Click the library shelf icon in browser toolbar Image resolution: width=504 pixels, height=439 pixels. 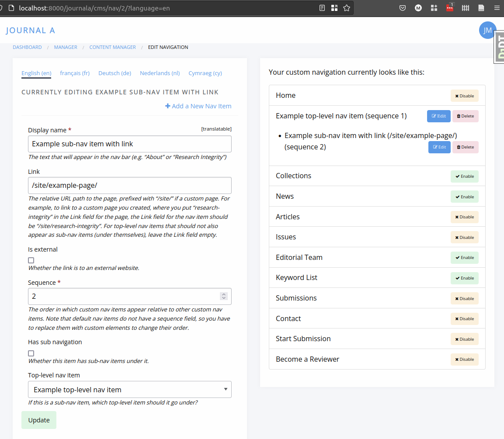[x=466, y=8]
